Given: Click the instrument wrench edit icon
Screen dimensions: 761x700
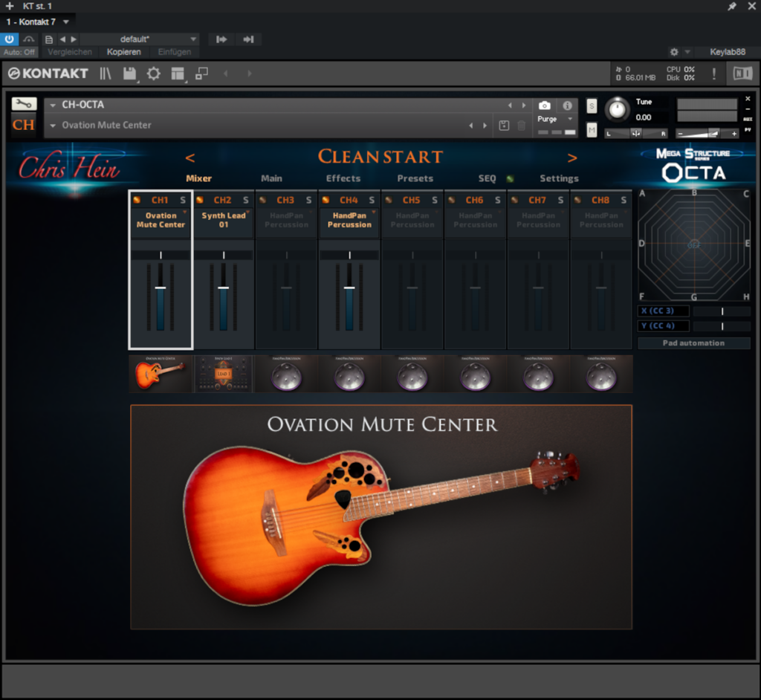Looking at the screenshot, I should click(24, 104).
